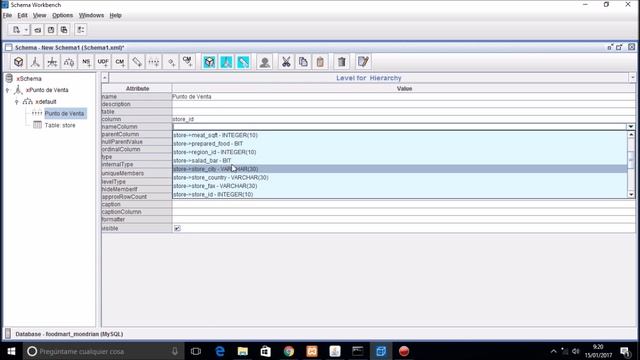The image size is (640, 360).
Task: Click the Cortana search box
Action: pyautogui.click(x=102, y=351)
